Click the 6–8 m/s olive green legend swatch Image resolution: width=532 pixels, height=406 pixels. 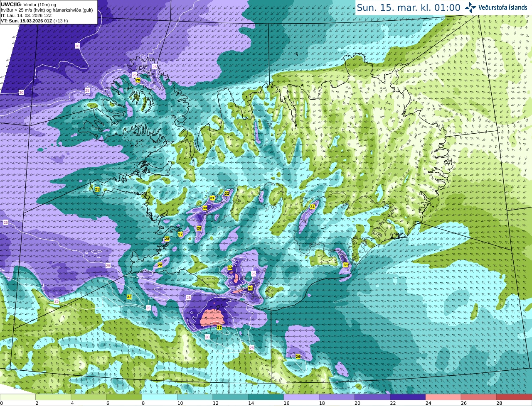[x=124, y=397]
